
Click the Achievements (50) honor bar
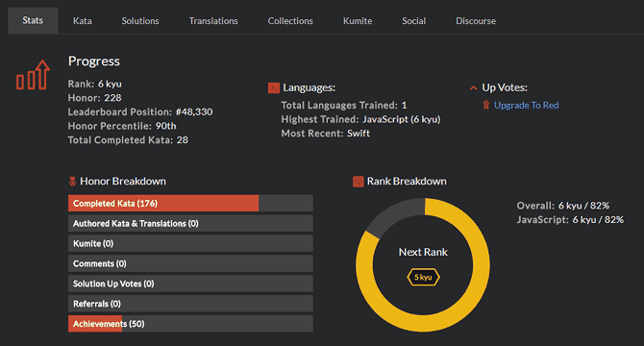pyautogui.click(x=190, y=324)
